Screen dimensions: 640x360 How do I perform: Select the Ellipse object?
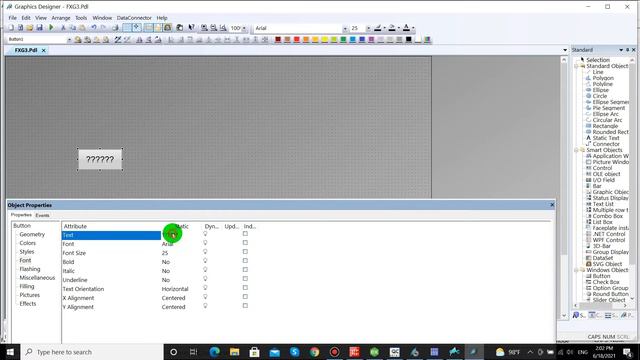coord(600,90)
